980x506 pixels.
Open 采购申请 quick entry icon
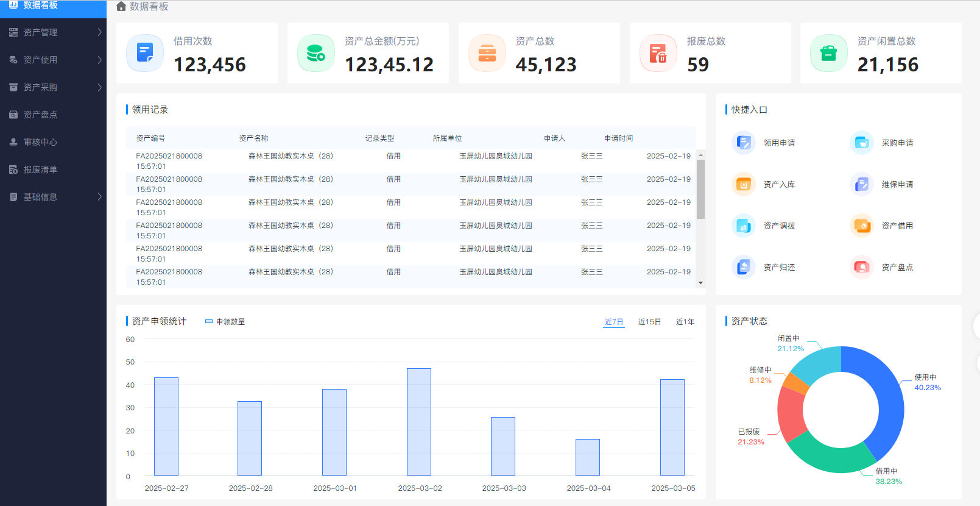click(x=862, y=143)
